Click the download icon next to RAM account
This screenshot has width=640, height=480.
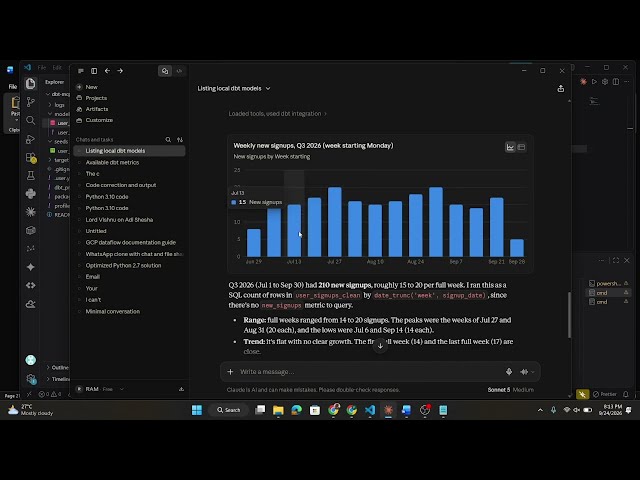tap(181, 389)
